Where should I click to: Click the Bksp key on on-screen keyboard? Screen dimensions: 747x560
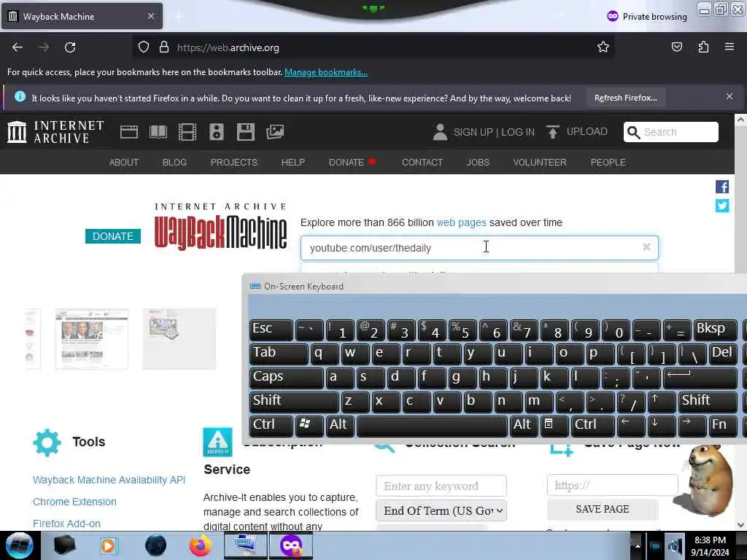[715, 330]
